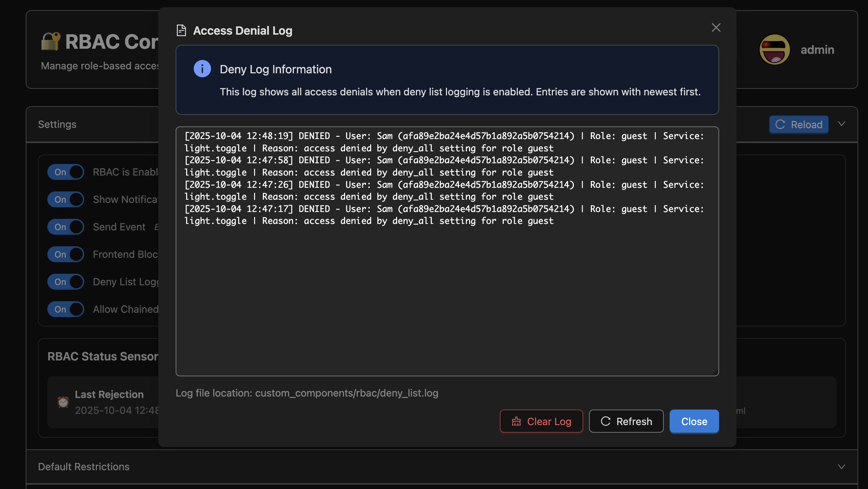Click the resize handle of the log text area

[x=716, y=373]
